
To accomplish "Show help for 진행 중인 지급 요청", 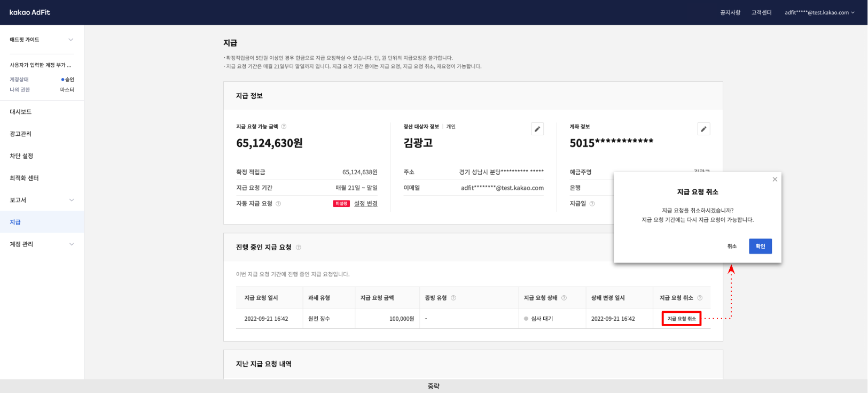I will pos(299,248).
